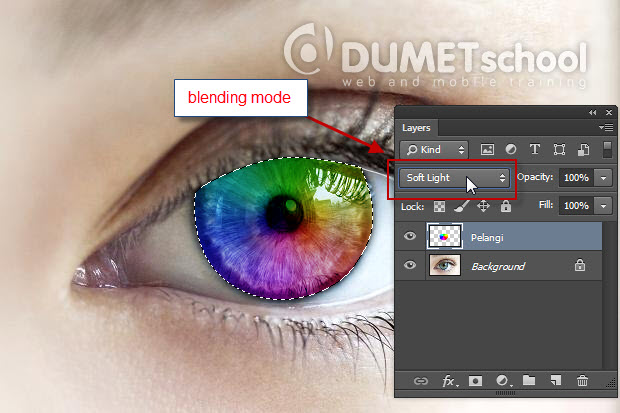Select the Background layer name
Image resolution: width=620 pixels, height=413 pixels.
pyautogui.click(x=498, y=266)
